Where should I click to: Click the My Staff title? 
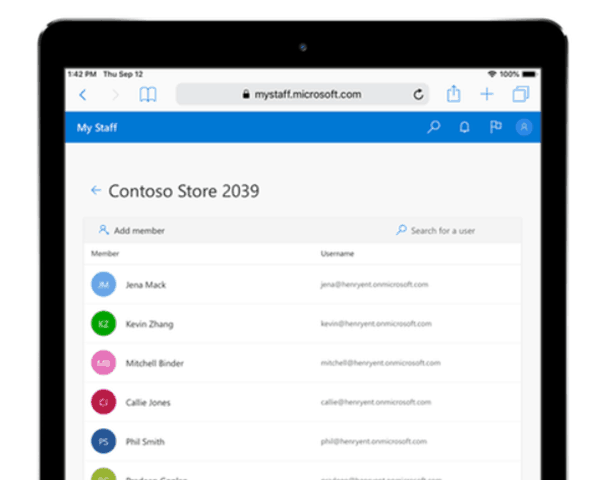[x=97, y=128]
